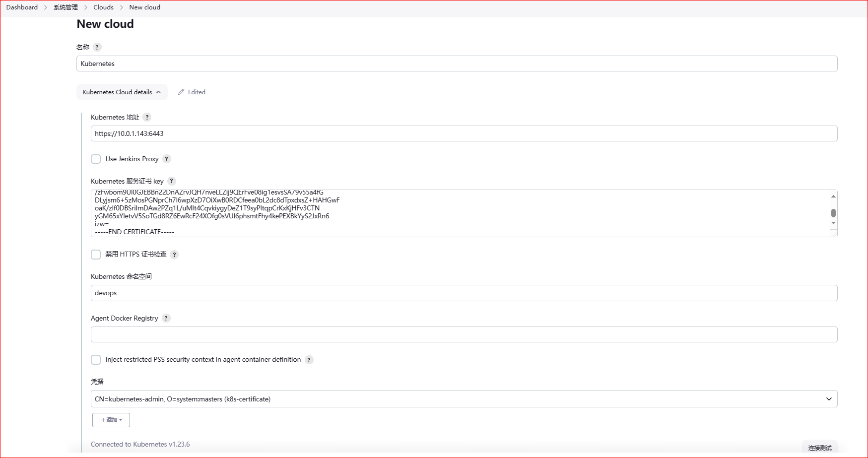Tick 禁用 HTTPS 证书检查 checkbox
The height and width of the screenshot is (458, 868).
tap(96, 255)
